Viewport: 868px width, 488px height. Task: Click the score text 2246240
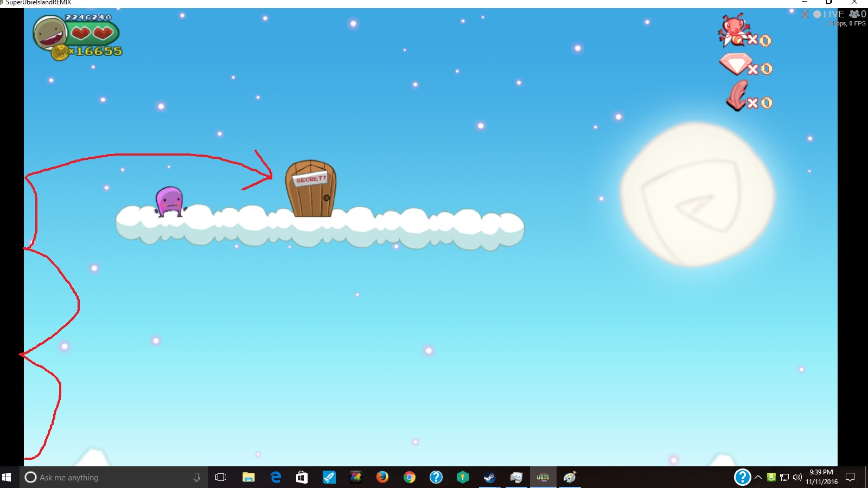[x=88, y=17]
